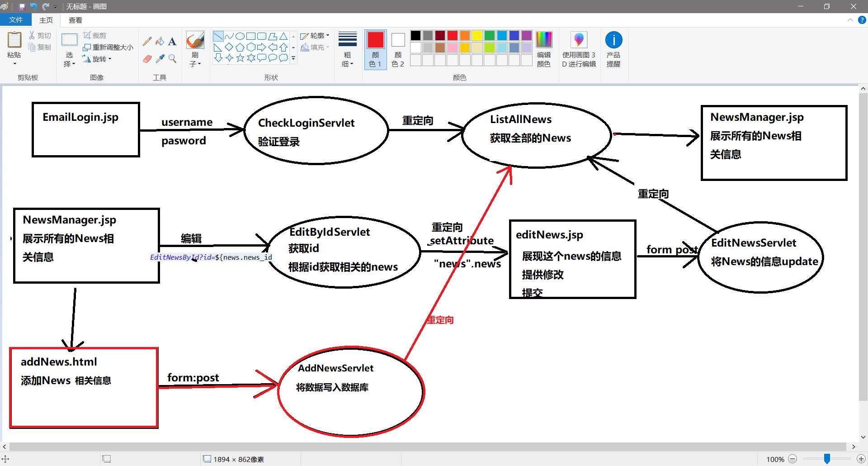
Task: Select the Up arrow shape
Action: point(283,47)
